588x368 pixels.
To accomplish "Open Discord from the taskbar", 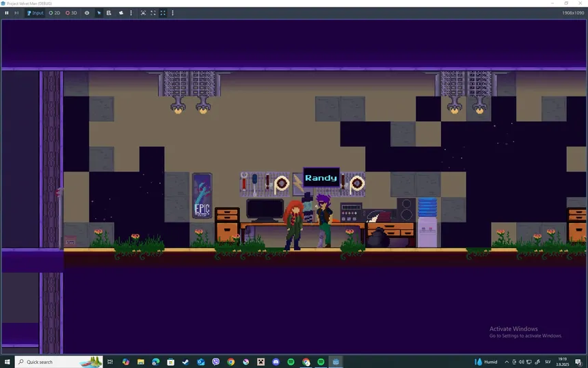I will 276,362.
